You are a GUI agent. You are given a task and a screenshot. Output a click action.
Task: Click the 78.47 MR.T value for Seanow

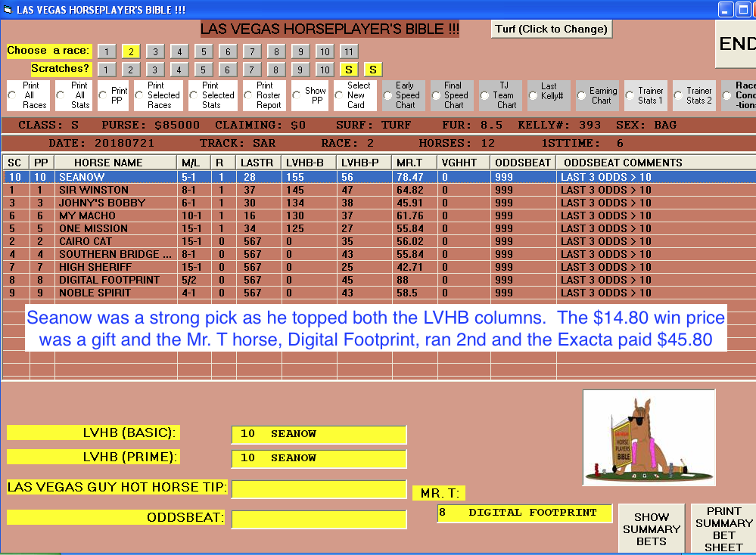tap(414, 177)
